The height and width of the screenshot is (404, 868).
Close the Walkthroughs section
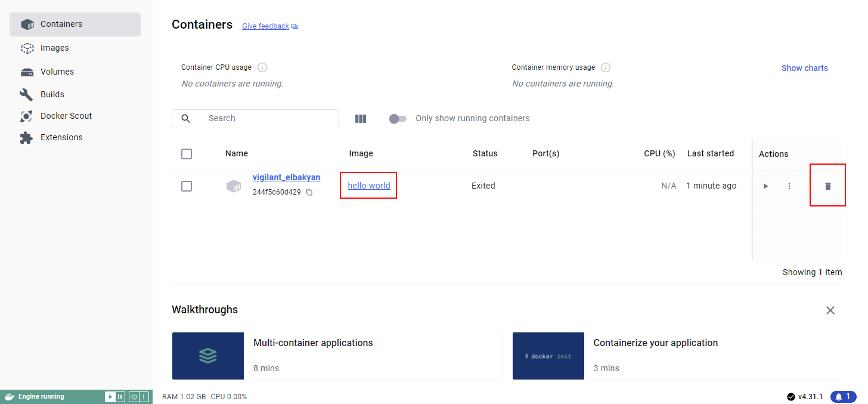(830, 310)
